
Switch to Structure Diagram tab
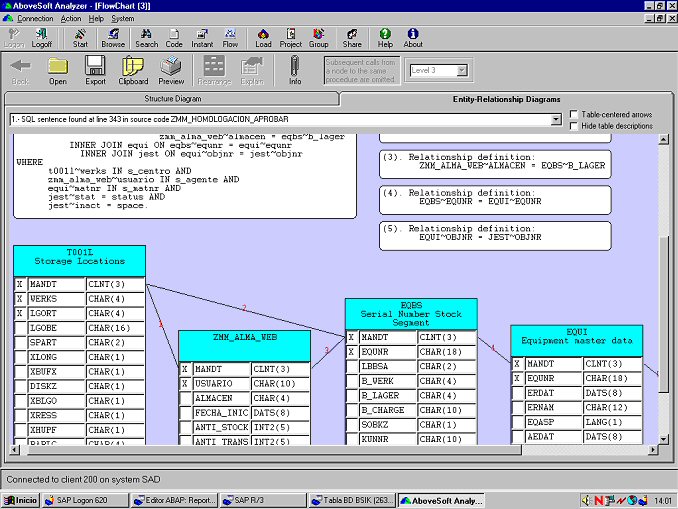pyautogui.click(x=172, y=99)
